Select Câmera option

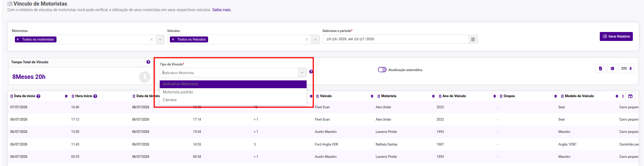coord(233,100)
